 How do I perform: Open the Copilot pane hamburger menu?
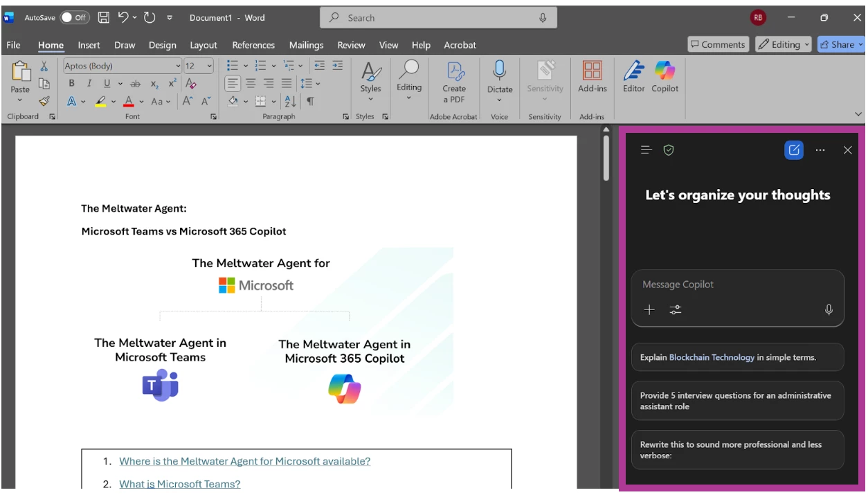tap(647, 150)
